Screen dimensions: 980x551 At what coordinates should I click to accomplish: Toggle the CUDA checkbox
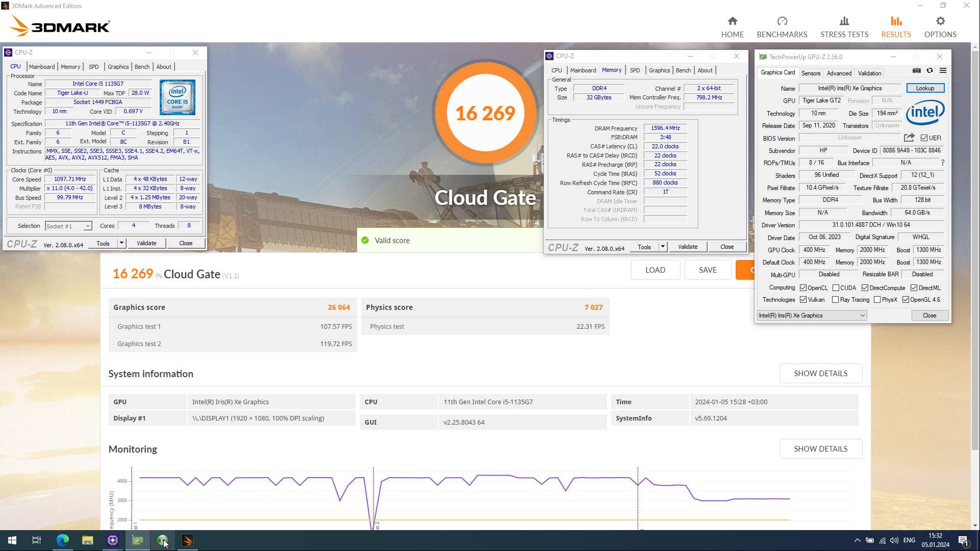click(x=836, y=288)
